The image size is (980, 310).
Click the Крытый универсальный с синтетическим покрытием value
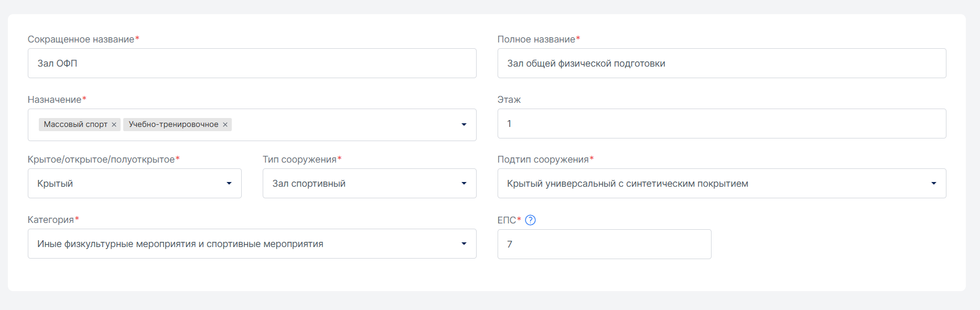pos(628,184)
